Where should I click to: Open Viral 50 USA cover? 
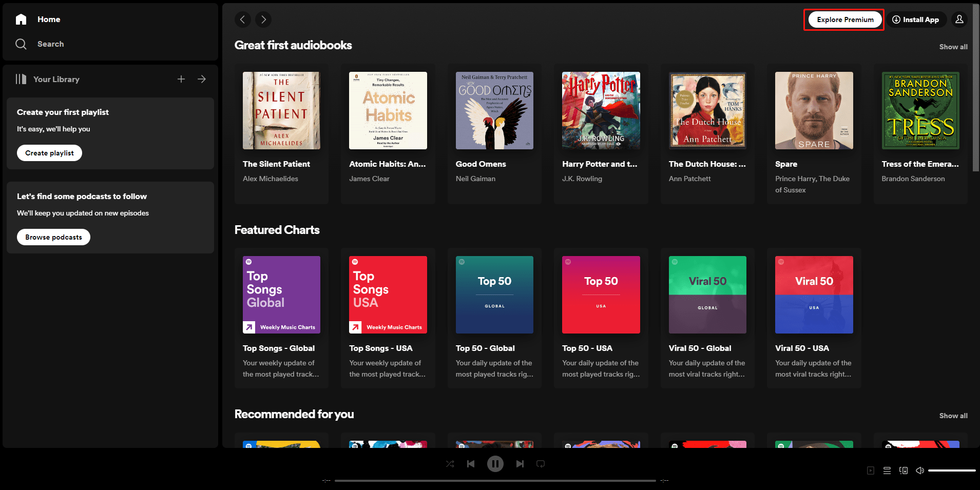(x=814, y=295)
